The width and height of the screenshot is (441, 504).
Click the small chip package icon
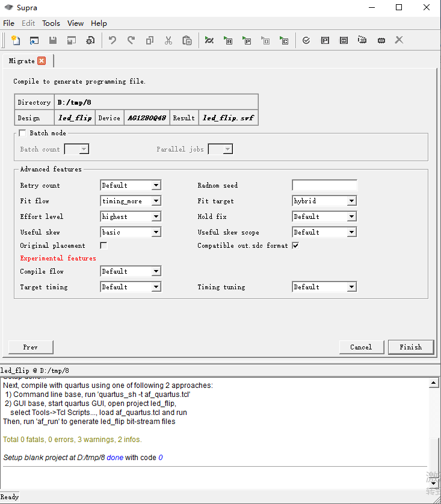pyautogui.click(x=381, y=40)
